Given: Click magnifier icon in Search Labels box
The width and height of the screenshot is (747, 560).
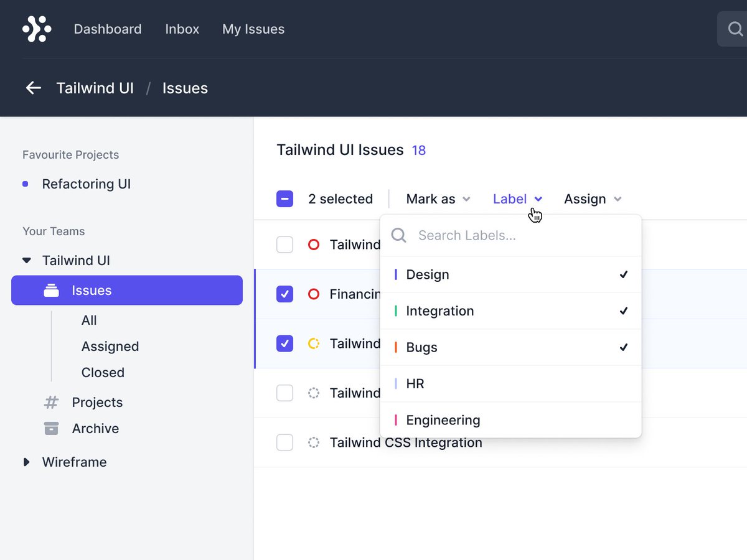Looking at the screenshot, I should 398,235.
